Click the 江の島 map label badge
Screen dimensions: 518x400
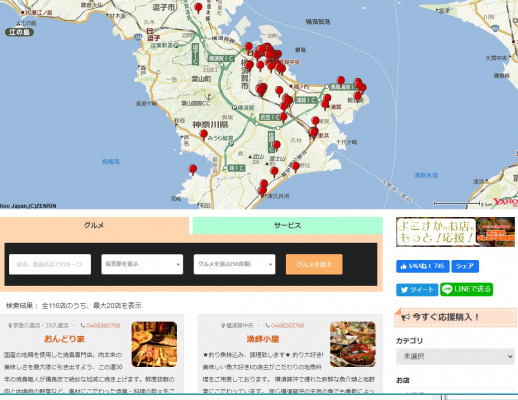pyautogui.click(x=19, y=32)
